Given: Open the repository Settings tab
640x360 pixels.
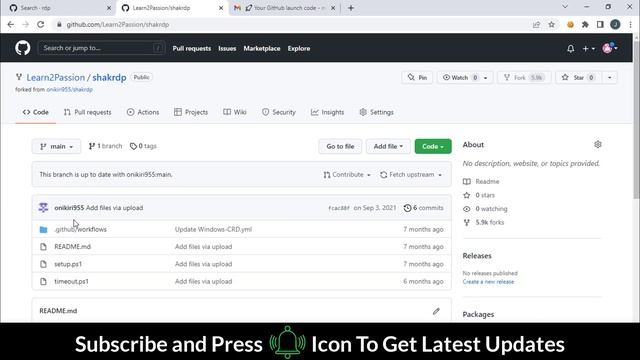Looking at the screenshot, I should pos(376,112).
